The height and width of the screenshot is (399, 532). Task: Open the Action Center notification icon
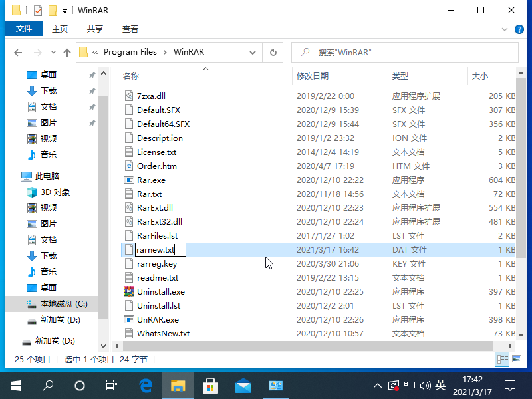510,385
